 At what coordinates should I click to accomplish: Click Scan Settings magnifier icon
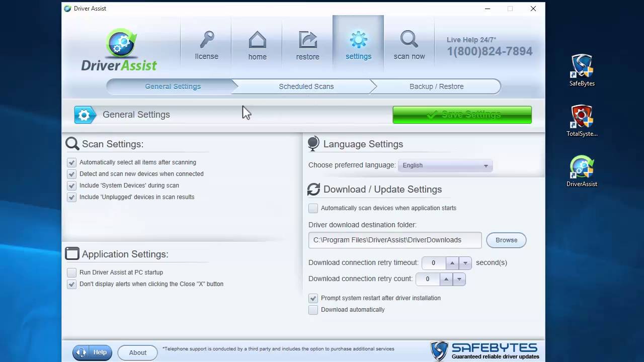pyautogui.click(x=72, y=144)
